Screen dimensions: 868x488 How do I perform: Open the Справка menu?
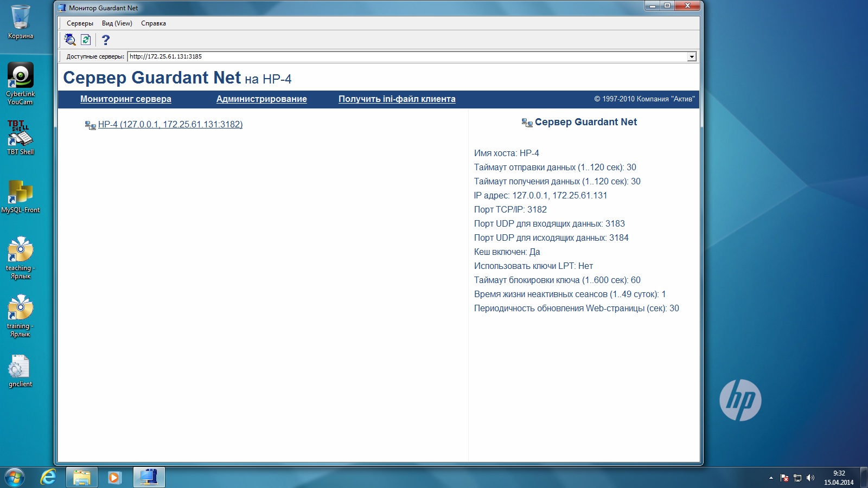tap(154, 23)
